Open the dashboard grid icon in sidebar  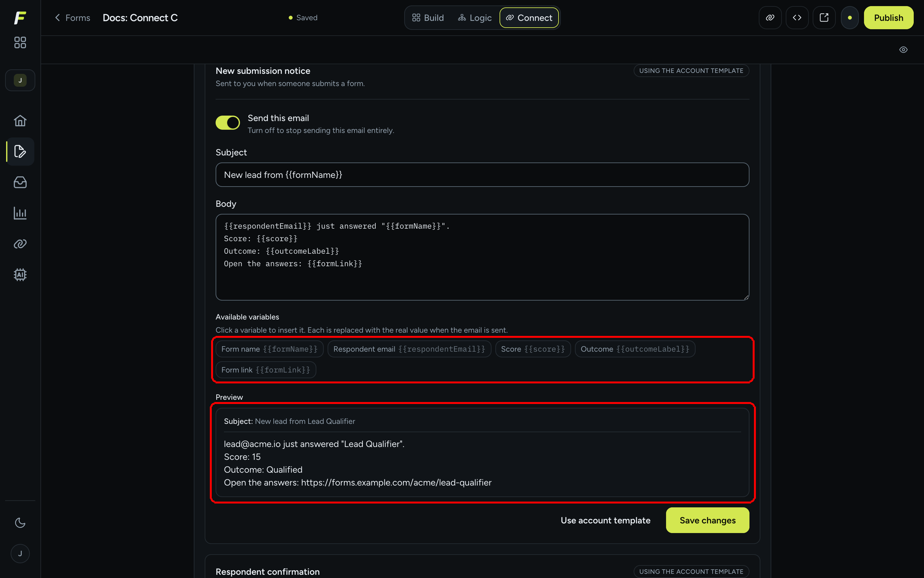20,42
